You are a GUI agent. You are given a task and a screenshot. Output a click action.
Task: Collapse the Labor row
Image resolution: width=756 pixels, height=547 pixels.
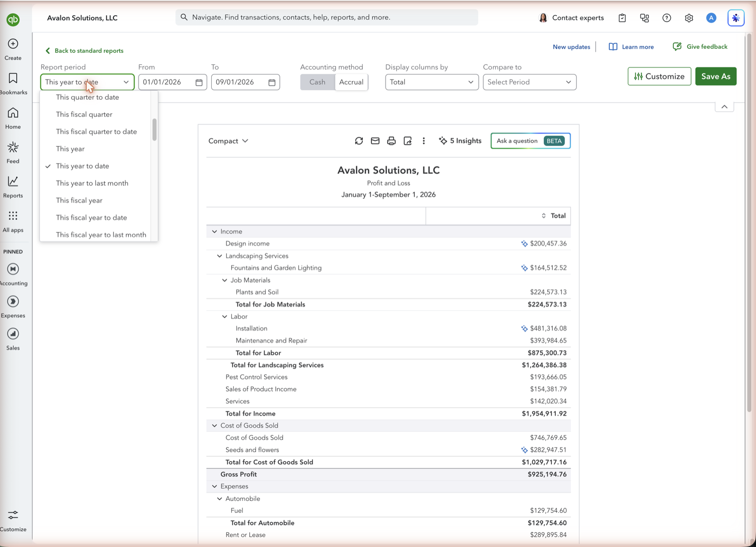coord(225,316)
